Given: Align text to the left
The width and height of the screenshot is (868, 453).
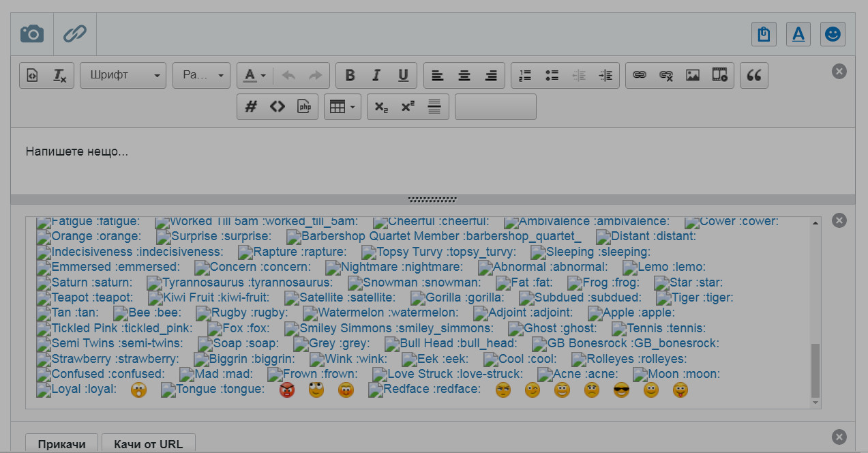Looking at the screenshot, I should pyautogui.click(x=438, y=75).
